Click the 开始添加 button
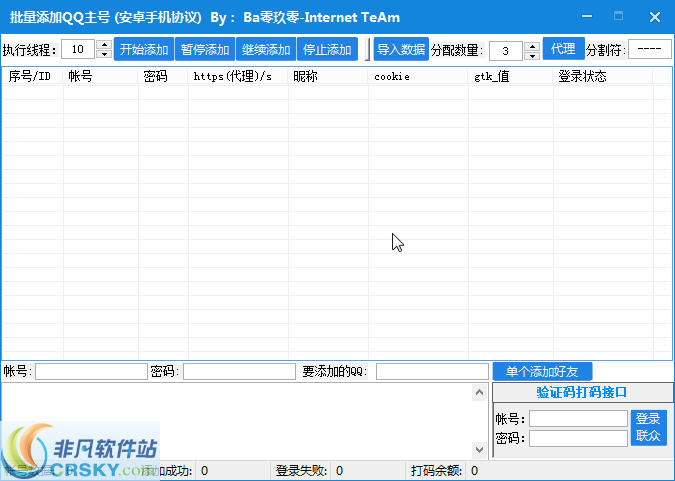Viewport: 675px width, 481px height. coord(144,50)
